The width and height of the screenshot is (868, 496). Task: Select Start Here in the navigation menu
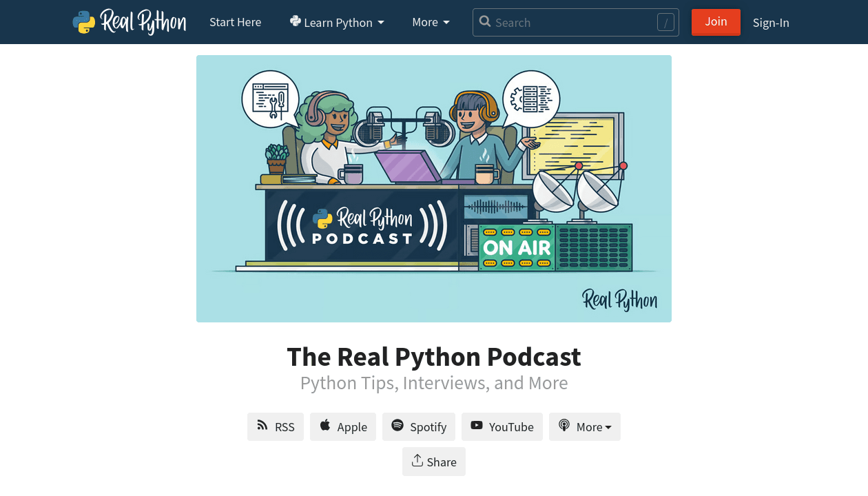tap(235, 22)
